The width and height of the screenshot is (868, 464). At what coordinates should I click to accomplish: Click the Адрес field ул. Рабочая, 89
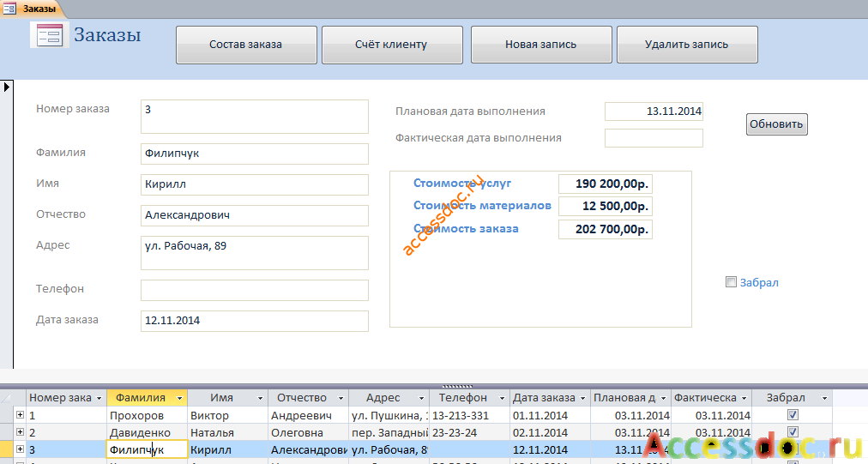pyautogui.click(x=255, y=253)
